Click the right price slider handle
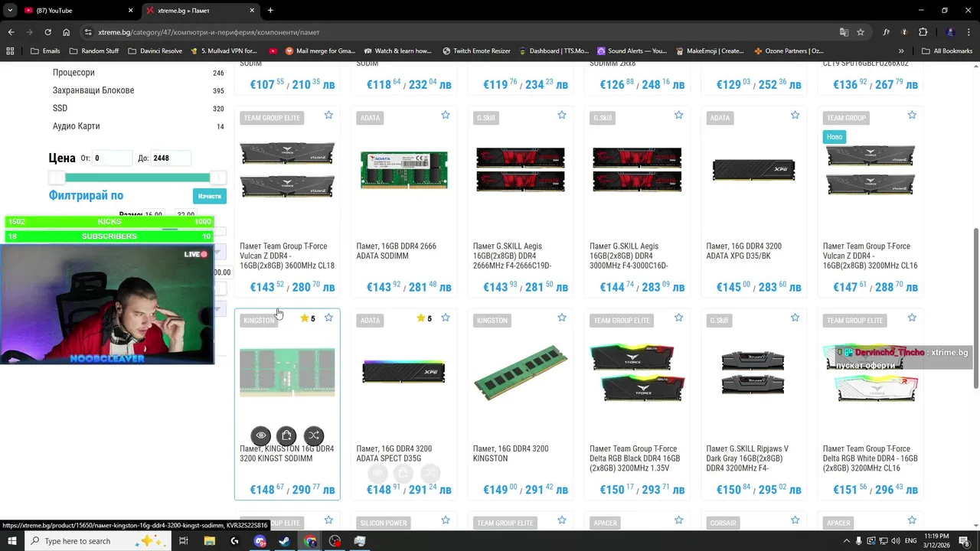 tap(217, 178)
